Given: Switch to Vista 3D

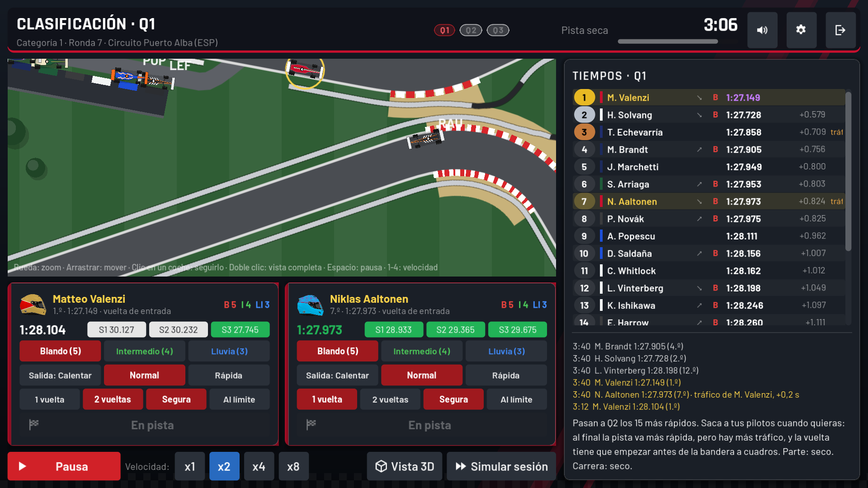Looking at the screenshot, I should (x=405, y=466).
